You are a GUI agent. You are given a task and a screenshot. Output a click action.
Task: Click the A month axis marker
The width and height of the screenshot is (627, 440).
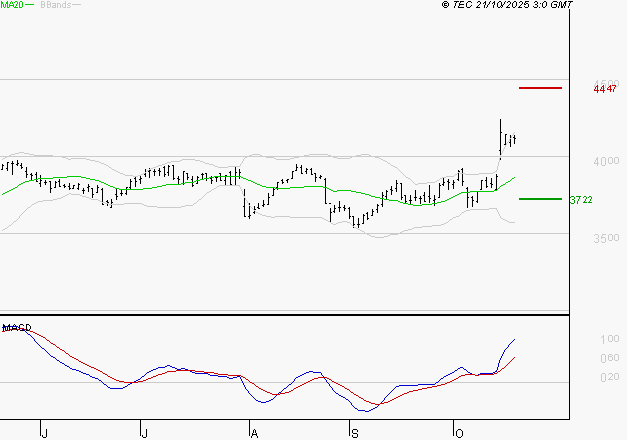[x=254, y=433]
